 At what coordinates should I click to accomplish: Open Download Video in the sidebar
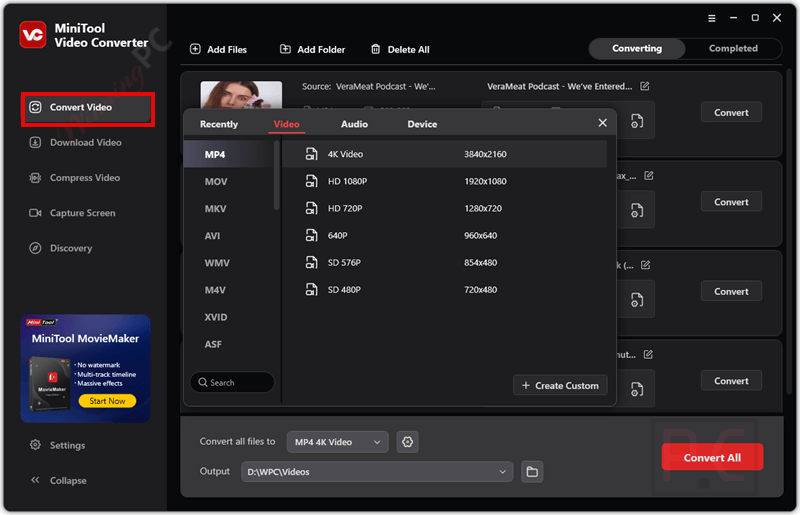tap(77, 142)
